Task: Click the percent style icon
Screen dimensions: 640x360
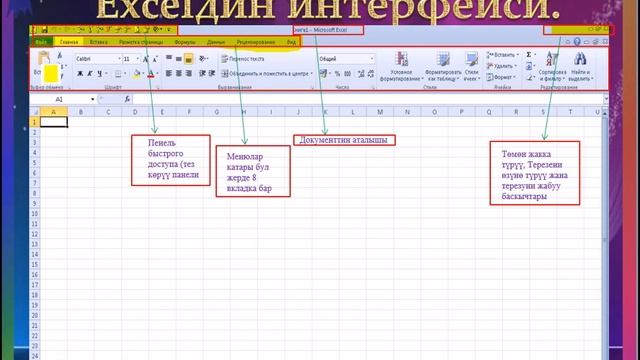Action: (x=337, y=73)
